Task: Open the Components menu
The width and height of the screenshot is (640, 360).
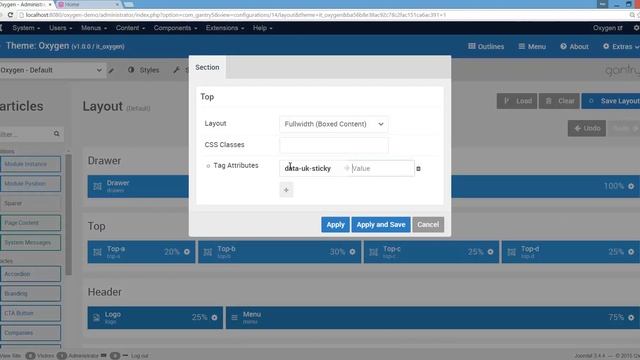Action: (176, 28)
